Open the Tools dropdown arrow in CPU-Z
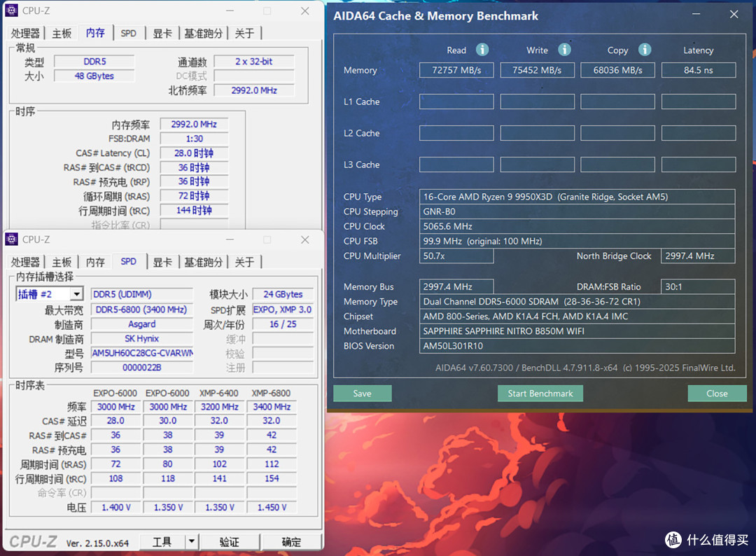756x556 pixels. pyautogui.click(x=191, y=541)
